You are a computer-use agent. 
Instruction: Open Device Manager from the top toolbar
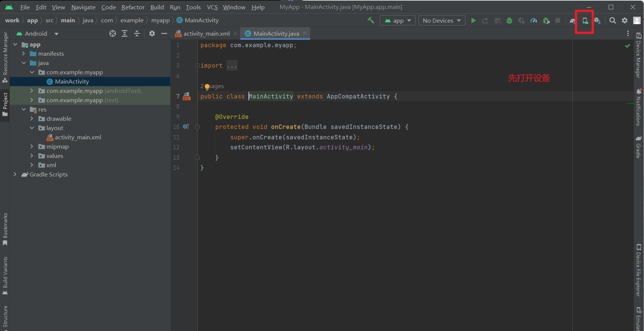tap(585, 21)
